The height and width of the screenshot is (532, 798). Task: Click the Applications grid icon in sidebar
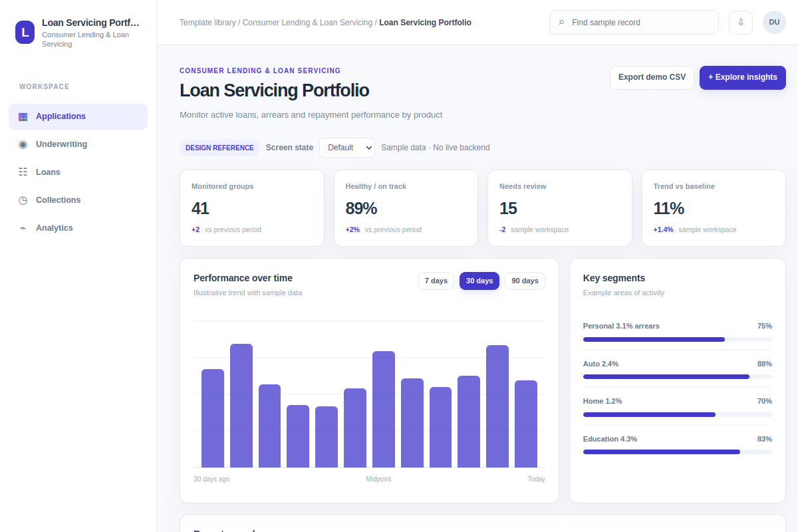pyautogui.click(x=23, y=116)
